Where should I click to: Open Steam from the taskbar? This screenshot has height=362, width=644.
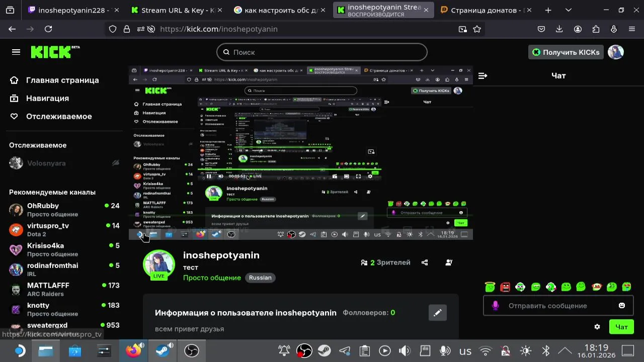coord(163,350)
